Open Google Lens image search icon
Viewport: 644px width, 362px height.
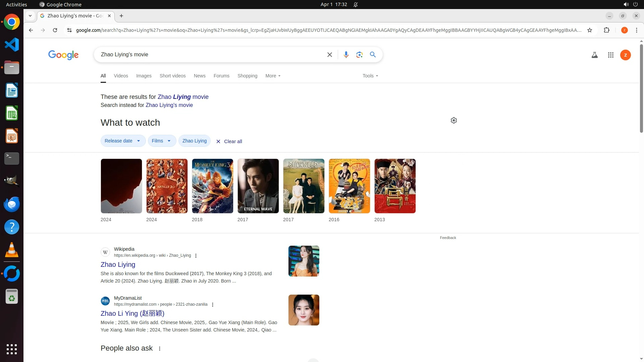pyautogui.click(x=359, y=55)
